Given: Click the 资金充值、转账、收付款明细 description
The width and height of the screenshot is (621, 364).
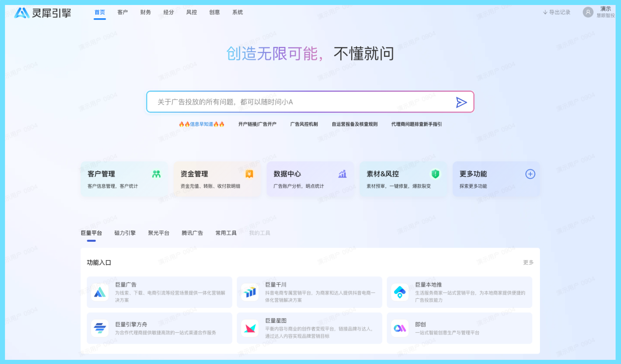Looking at the screenshot, I should [x=210, y=186].
